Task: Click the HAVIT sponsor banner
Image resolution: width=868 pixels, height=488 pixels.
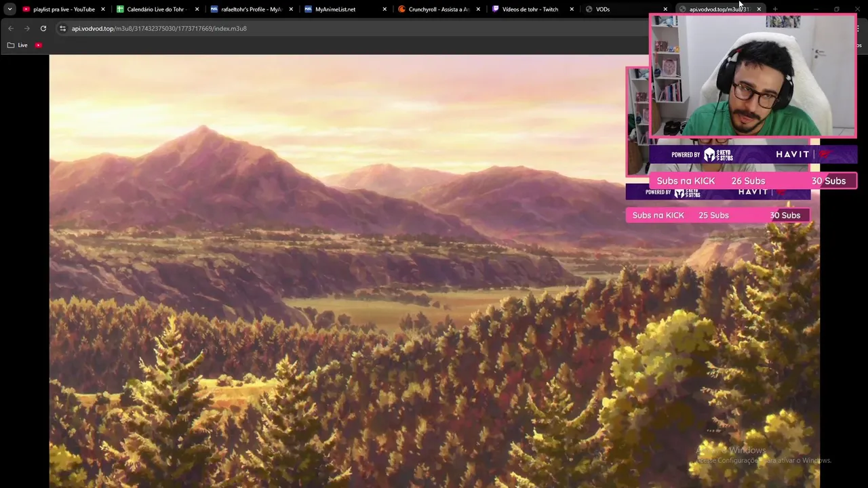Action: click(x=753, y=155)
